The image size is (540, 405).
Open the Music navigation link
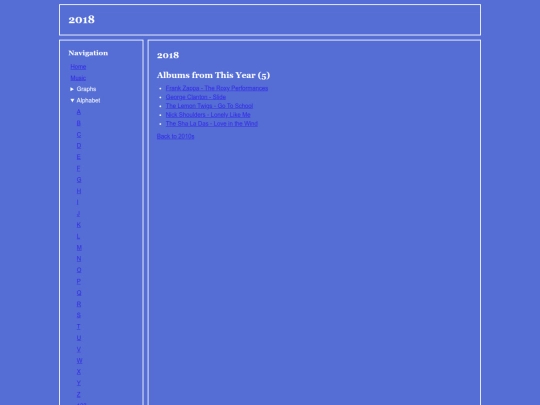pyautogui.click(x=78, y=78)
